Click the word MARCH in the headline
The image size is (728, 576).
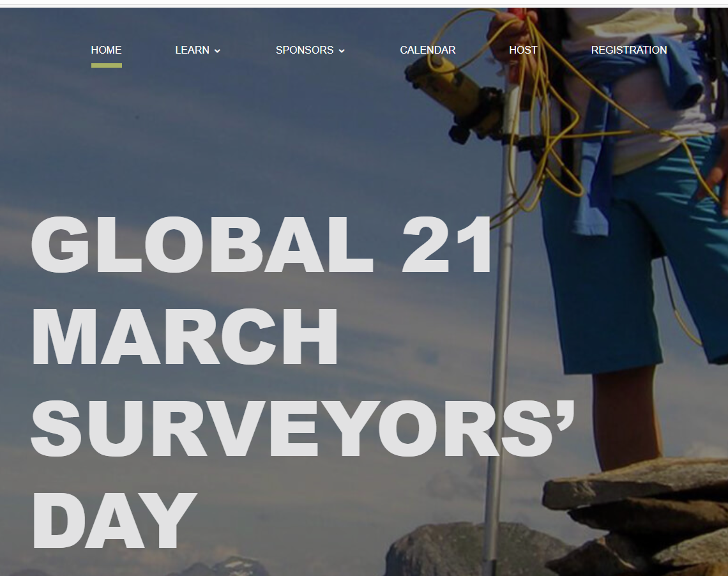pyautogui.click(x=184, y=338)
